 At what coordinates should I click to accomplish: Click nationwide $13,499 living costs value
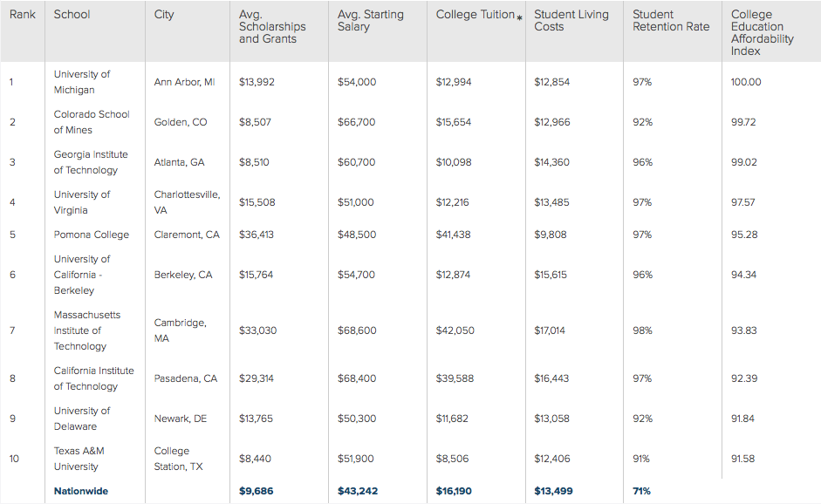coord(553,491)
